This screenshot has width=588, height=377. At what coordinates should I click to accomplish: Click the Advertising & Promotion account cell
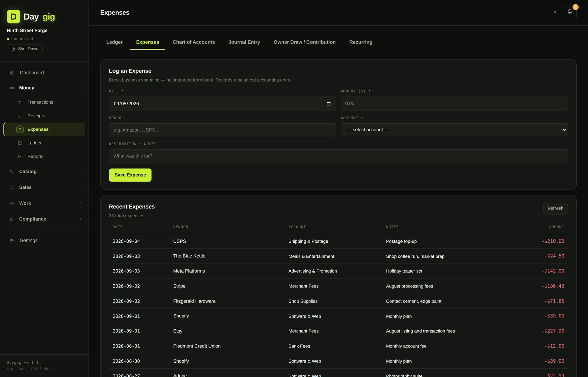312,271
